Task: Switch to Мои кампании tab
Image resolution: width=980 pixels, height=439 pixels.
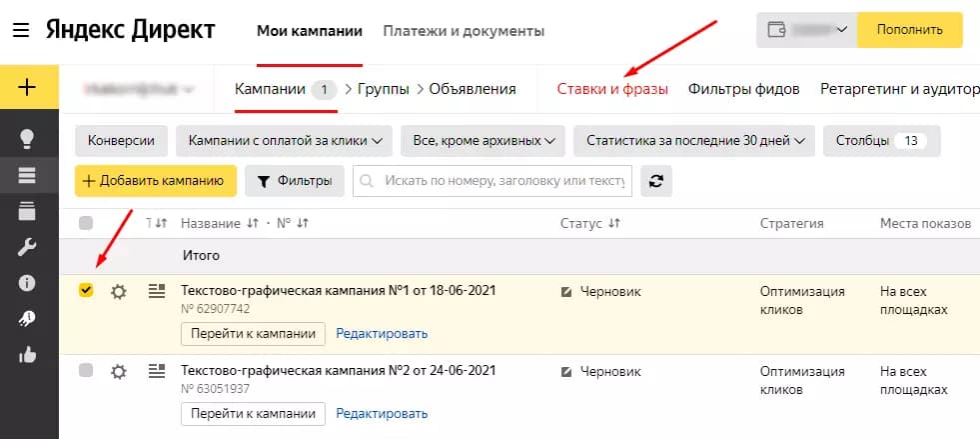Action: click(310, 31)
